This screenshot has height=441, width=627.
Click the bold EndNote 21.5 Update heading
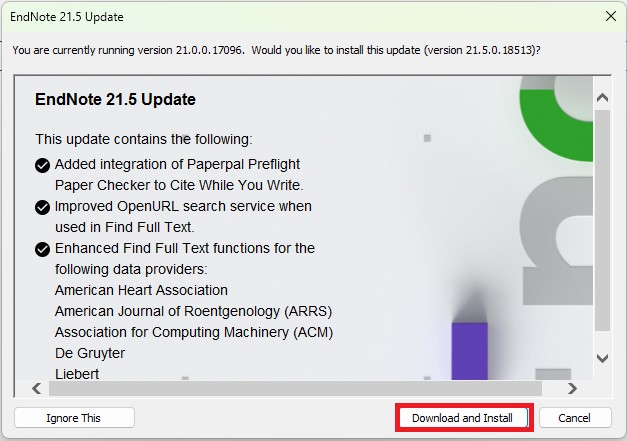coord(115,100)
